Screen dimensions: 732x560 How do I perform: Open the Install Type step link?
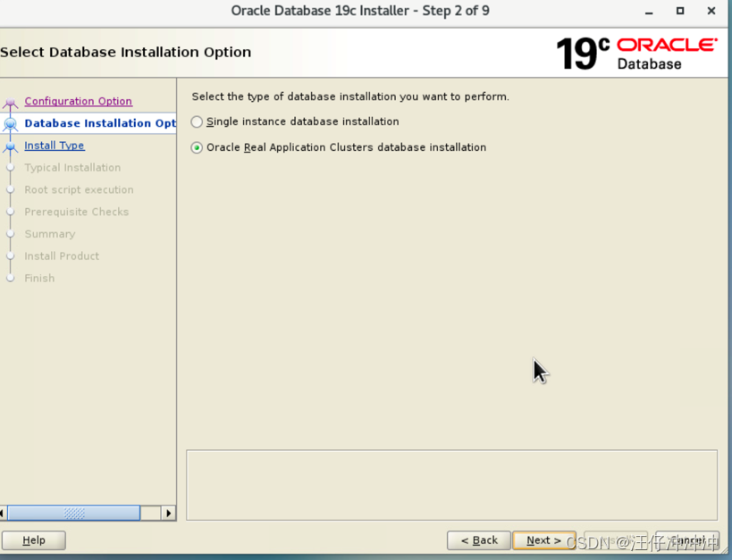[55, 145]
